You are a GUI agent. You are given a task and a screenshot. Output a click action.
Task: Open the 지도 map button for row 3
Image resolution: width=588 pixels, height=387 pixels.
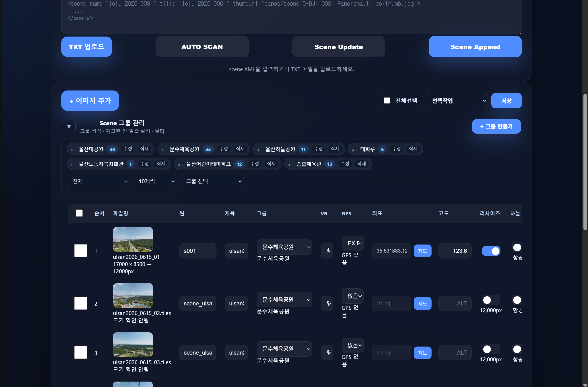(x=423, y=353)
